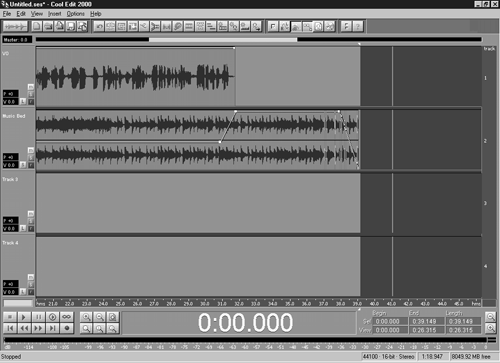Click the round Record transport button

[66, 328]
